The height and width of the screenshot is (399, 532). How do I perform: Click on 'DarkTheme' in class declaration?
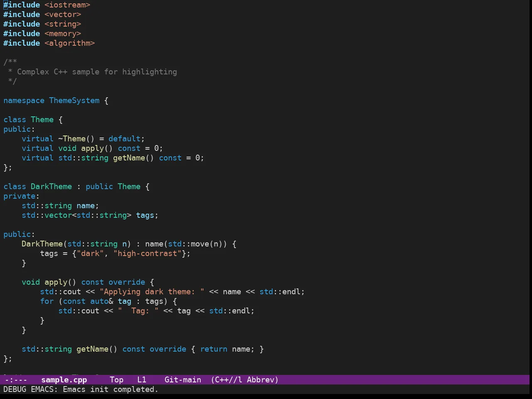(x=52, y=187)
